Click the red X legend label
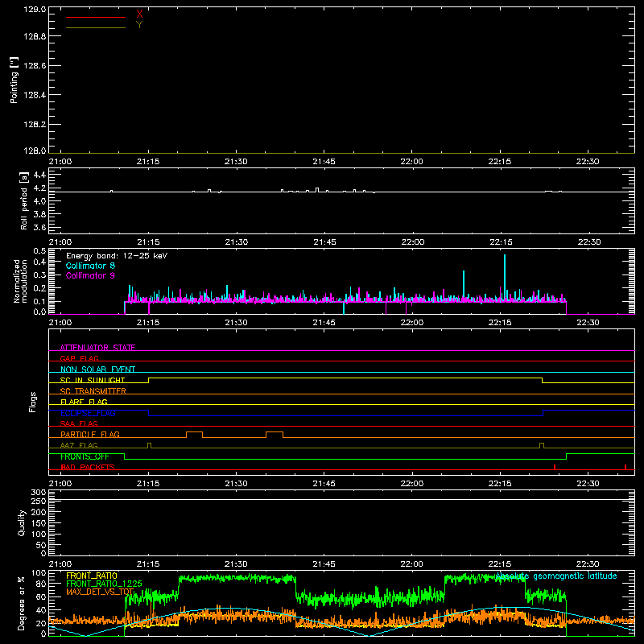 click(x=139, y=14)
